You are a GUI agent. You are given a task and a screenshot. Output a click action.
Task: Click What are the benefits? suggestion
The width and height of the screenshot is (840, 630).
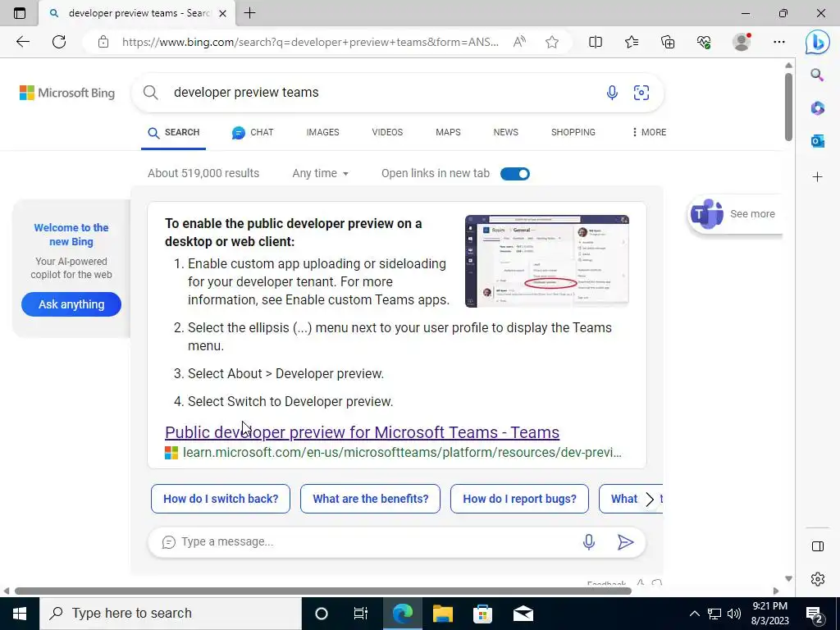(x=370, y=499)
